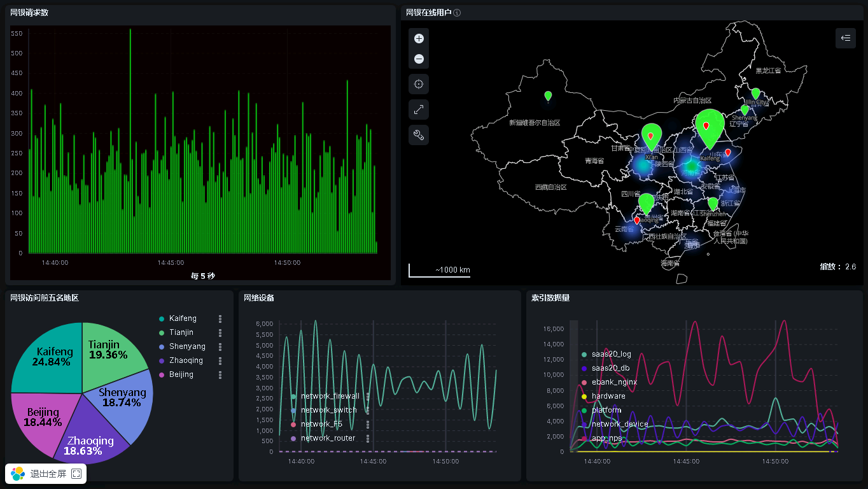Screen dimensions: 868x489
Task: Select the Shenyang map pin
Action: (x=745, y=110)
